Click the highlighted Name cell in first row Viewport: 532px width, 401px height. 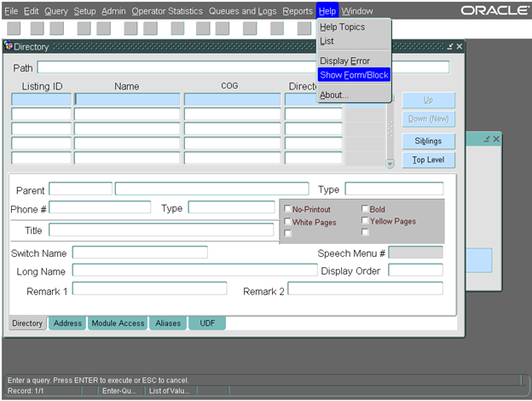[x=127, y=99]
